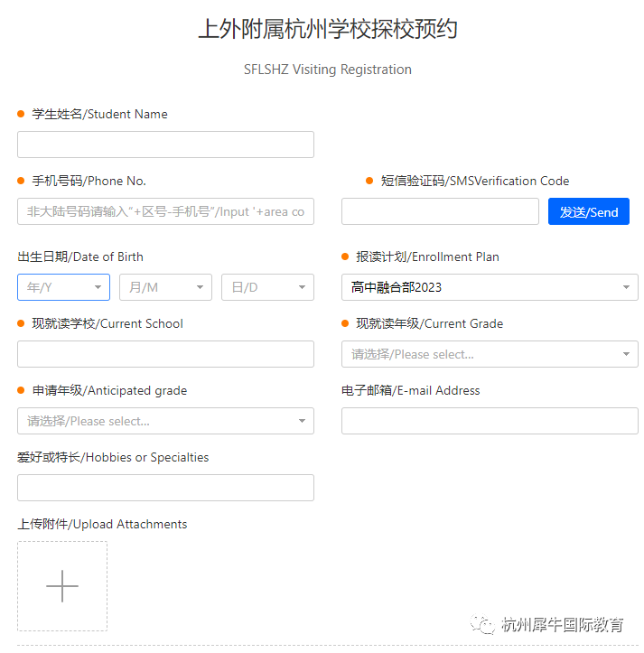Click the plus box to upload attachments
This screenshot has height=653, width=644.
pos(62,586)
